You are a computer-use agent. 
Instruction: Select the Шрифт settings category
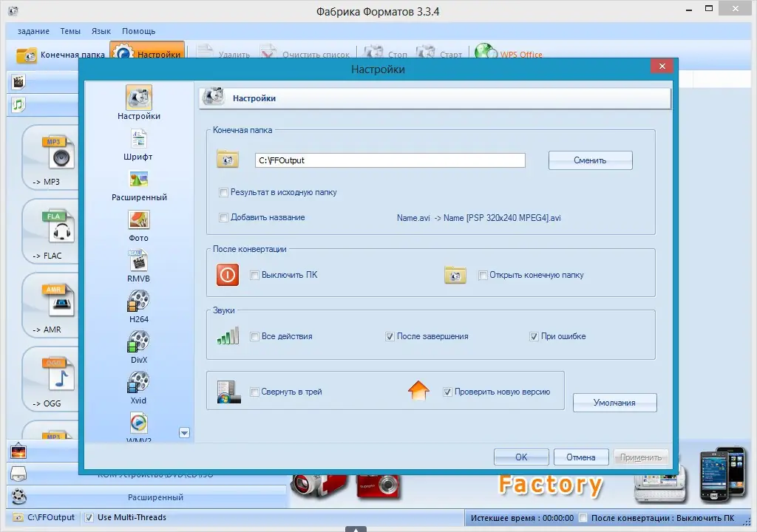(138, 145)
